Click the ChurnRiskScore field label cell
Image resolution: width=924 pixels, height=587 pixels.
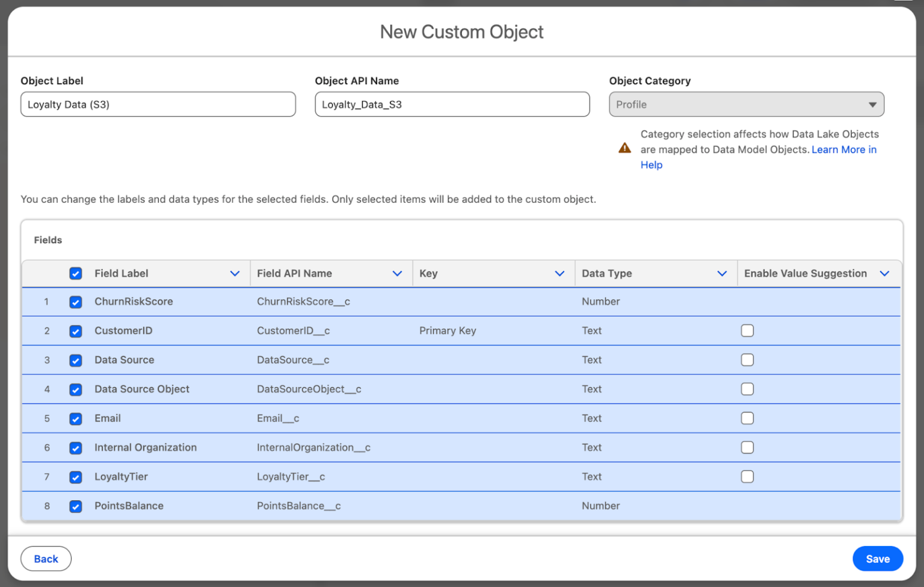click(x=134, y=302)
